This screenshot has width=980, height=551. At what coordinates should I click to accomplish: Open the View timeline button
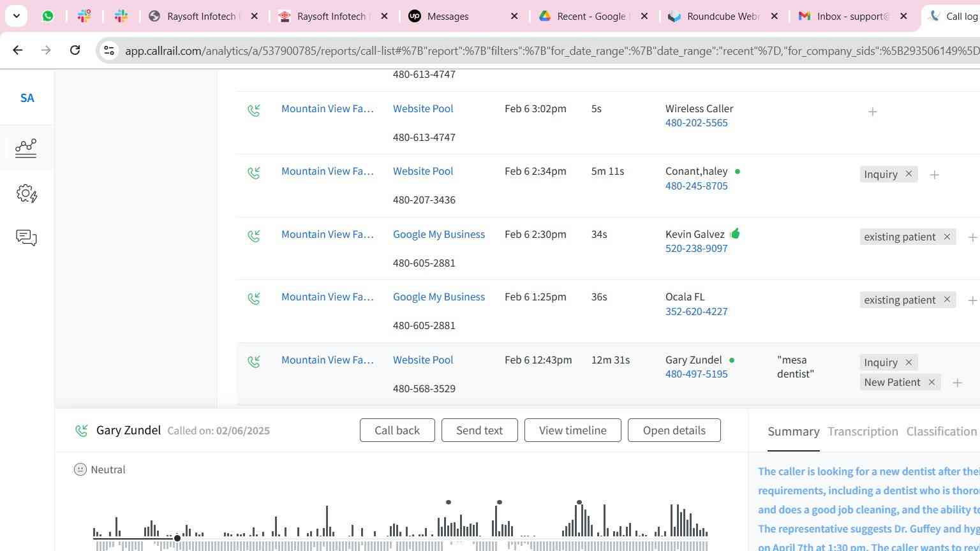coord(572,430)
